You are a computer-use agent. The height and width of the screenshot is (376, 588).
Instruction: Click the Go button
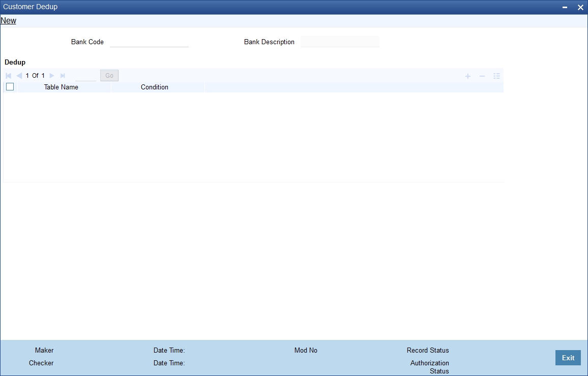(109, 76)
